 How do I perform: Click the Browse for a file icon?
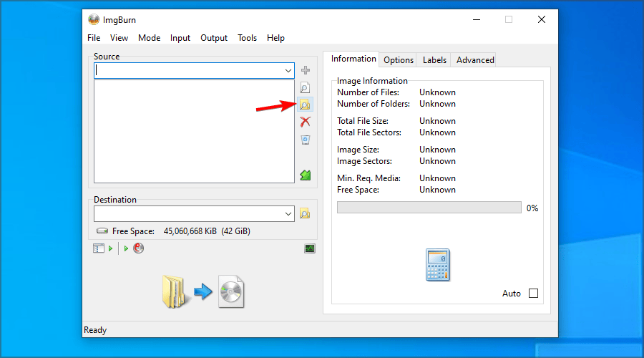[x=305, y=88]
